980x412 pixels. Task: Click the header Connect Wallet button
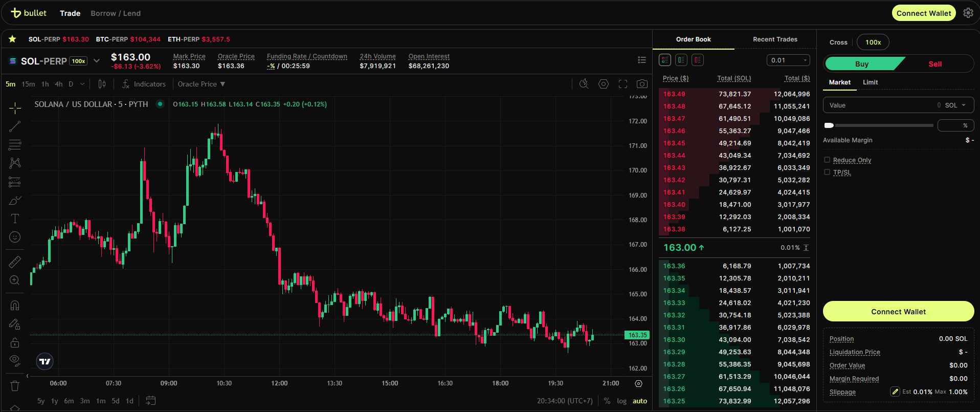(924, 13)
